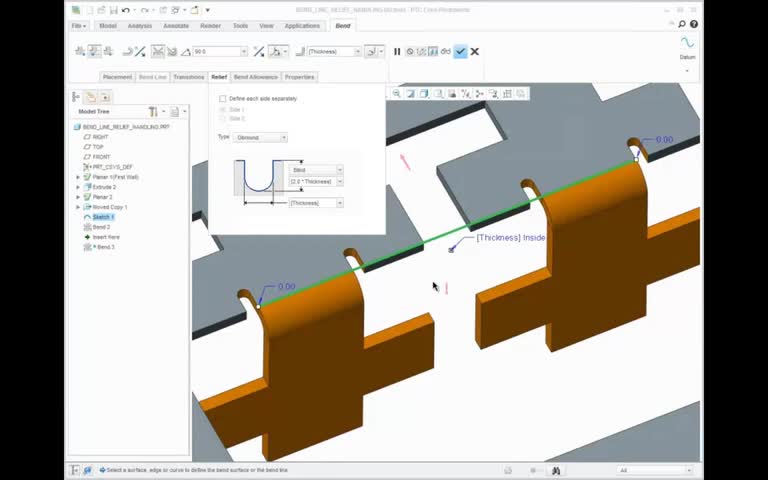Image resolution: width=768 pixels, height=480 pixels.
Task: Switch to the Analysis ribbon tab
Action: pyautogui.click(x=140, y=25)
